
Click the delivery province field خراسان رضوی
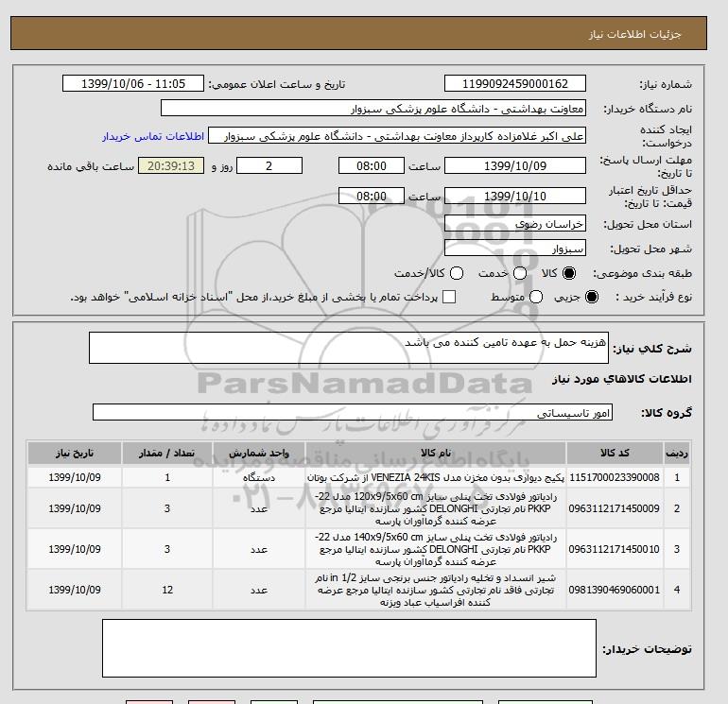point(515,224)
